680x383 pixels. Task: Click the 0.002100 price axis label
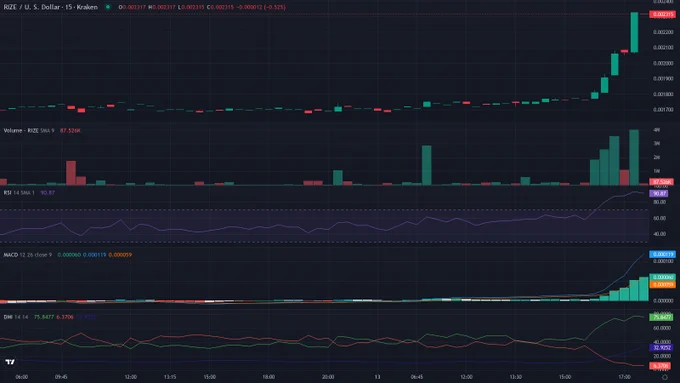click(x=663, y=48)
